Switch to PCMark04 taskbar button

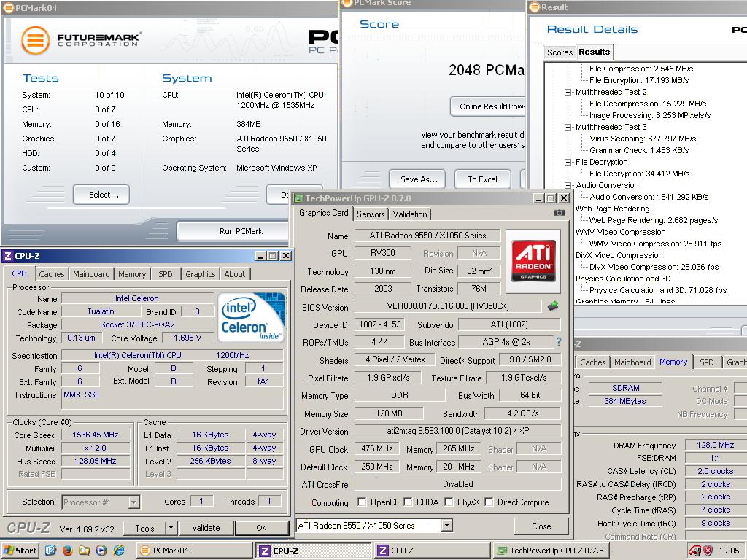[x=194, y=551]
